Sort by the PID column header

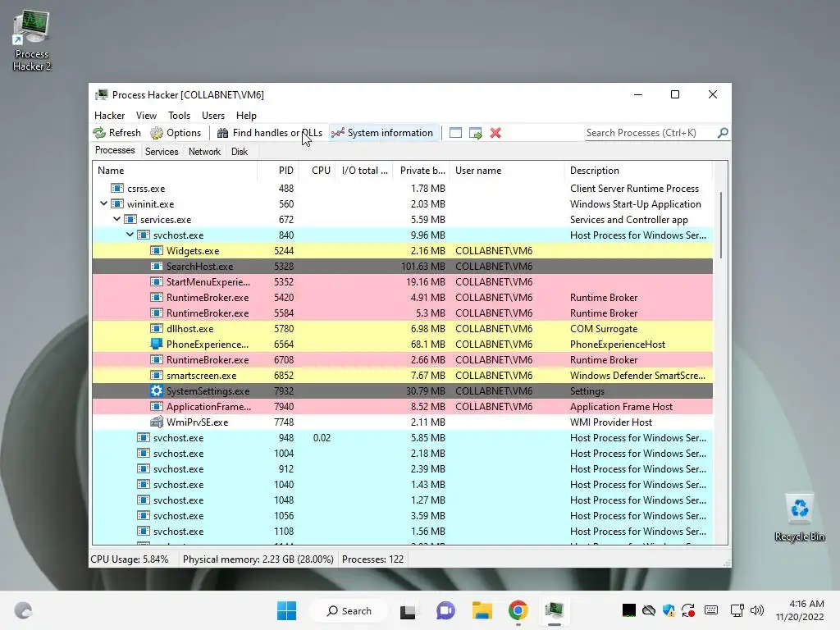pyautogui.click(x=278, y=171)
